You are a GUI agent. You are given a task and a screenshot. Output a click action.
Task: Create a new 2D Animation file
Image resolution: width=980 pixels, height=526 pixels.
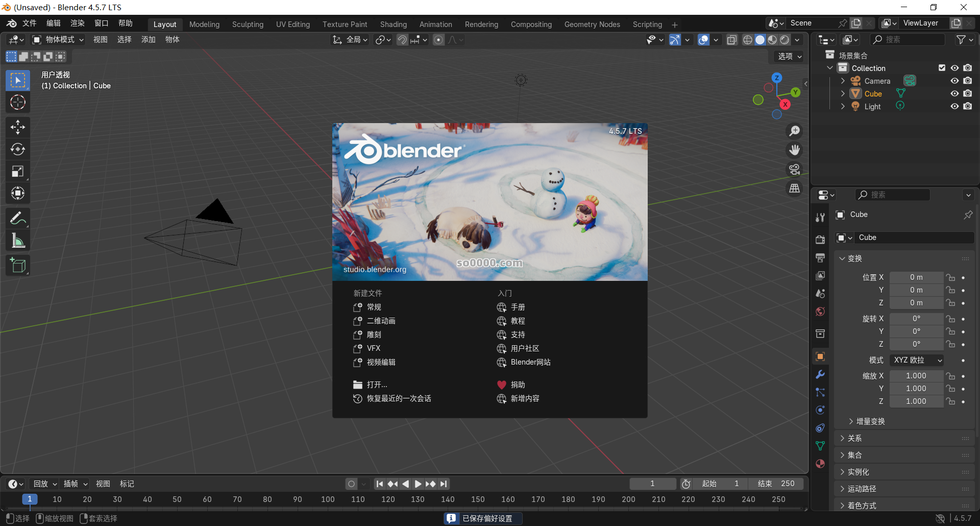pyautogui.click(x=381, y=321)
